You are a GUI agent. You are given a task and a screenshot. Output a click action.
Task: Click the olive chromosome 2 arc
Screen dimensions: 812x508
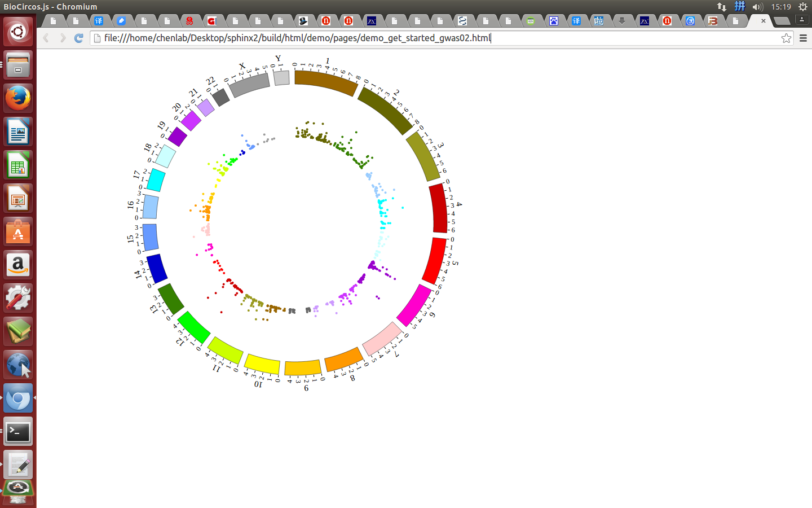[x=386, y=110]
